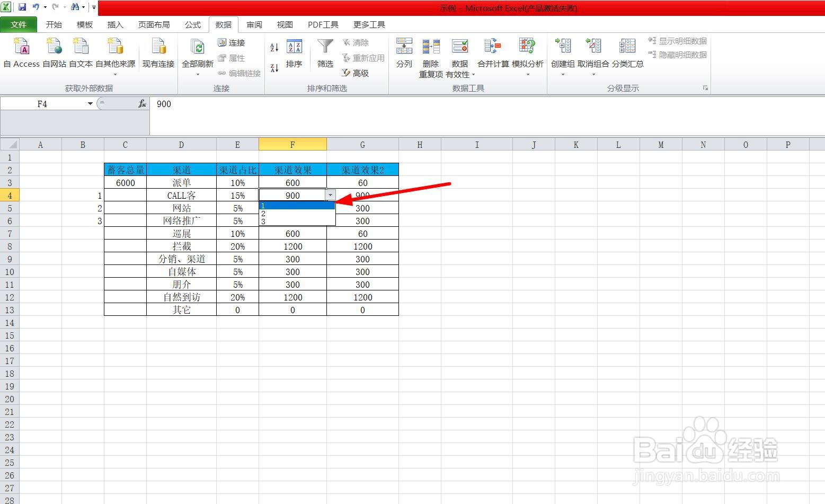The width and height of the screenshot is (825, 504).
Task: Click the 蓄客总量 header cell
Action: pos(126,170)
